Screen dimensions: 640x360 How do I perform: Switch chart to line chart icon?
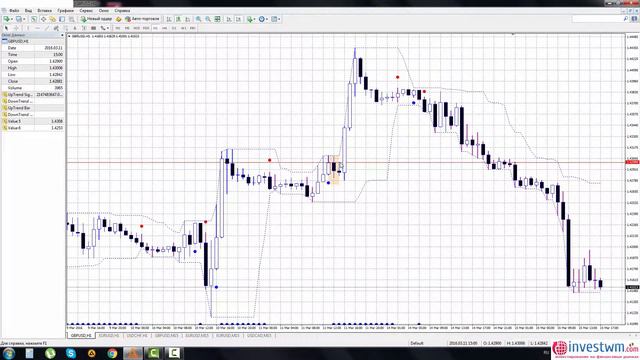(x=188, y=19)
